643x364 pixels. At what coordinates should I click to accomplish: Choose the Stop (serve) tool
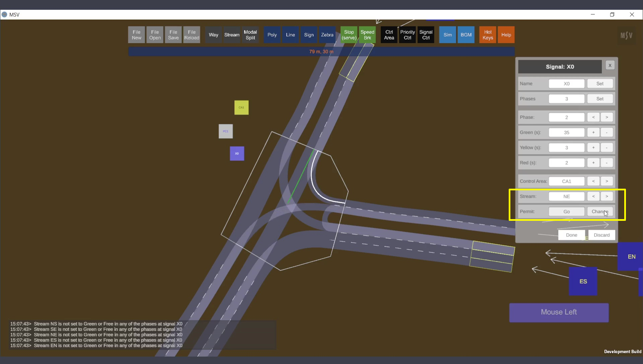[349, 35]
